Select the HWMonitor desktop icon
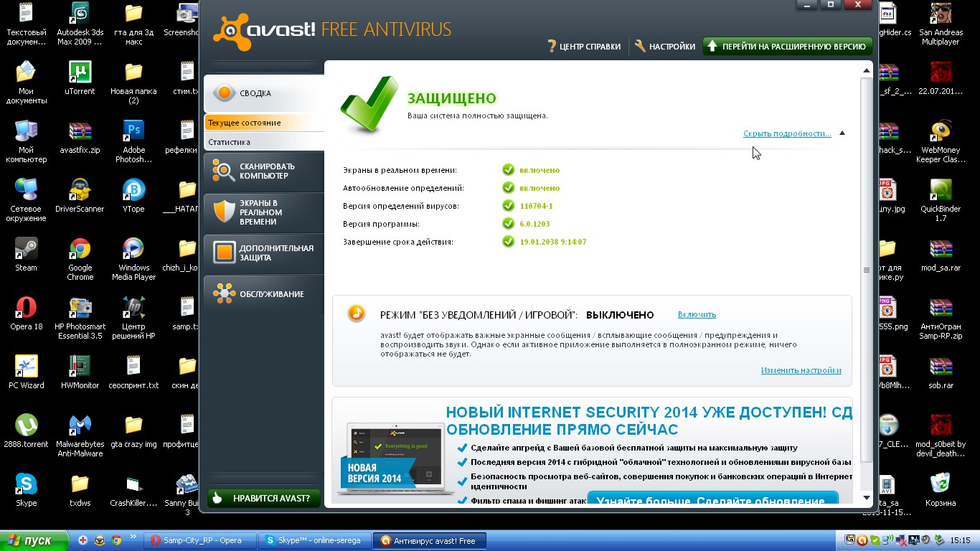This screenshot has height=551, width=980. point(80,372)
